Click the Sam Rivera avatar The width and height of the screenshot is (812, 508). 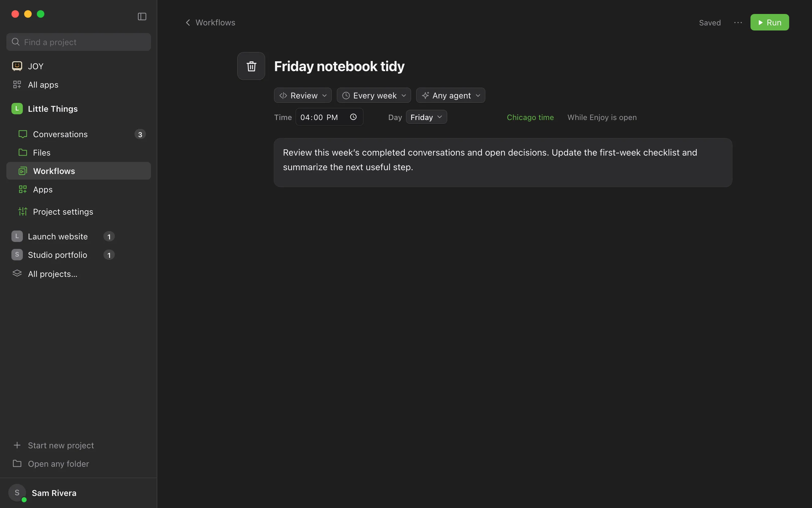tap(17, 493)
